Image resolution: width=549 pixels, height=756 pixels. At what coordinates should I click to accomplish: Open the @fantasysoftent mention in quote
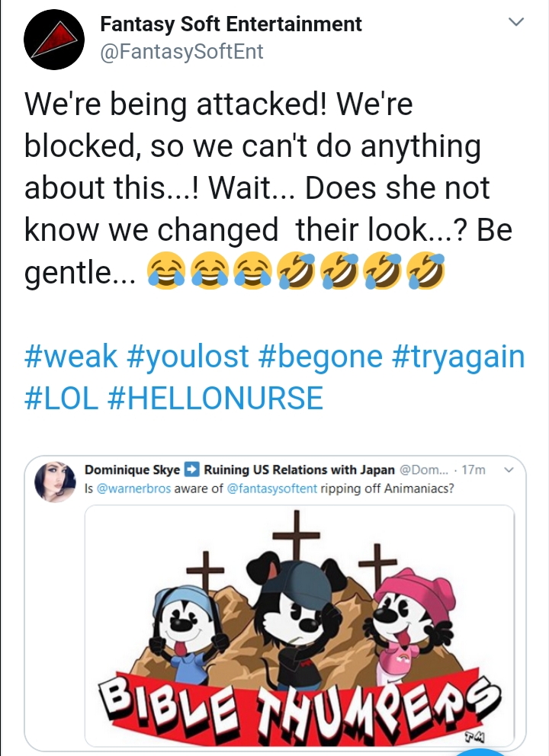coord(271,489)
